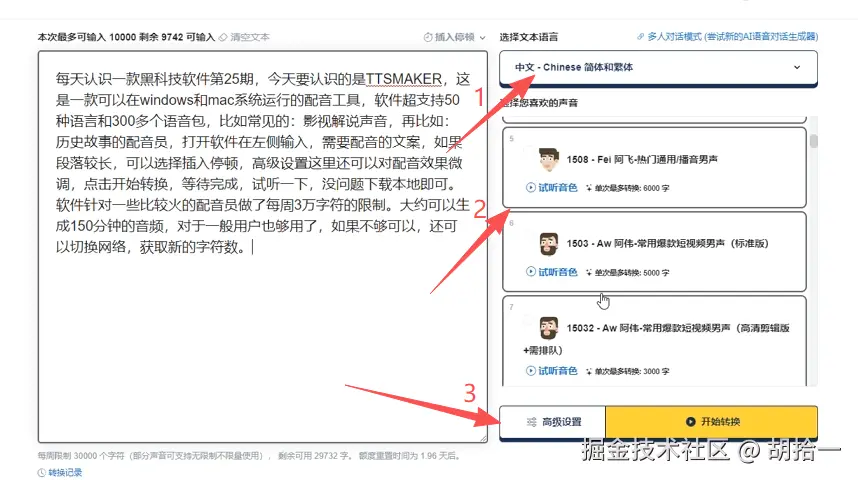Play 试听音色 for voice 1508 Fei

coord(552,188)
